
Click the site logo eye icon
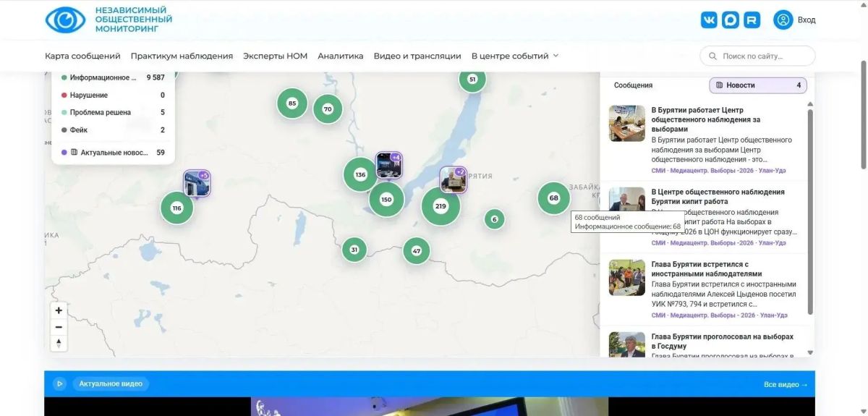click(x=65, y=20)
